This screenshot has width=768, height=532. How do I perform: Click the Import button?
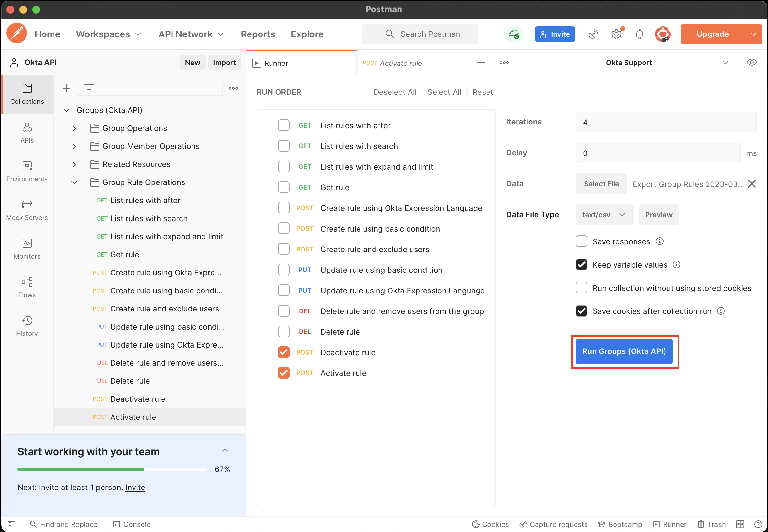pos(224,63)
